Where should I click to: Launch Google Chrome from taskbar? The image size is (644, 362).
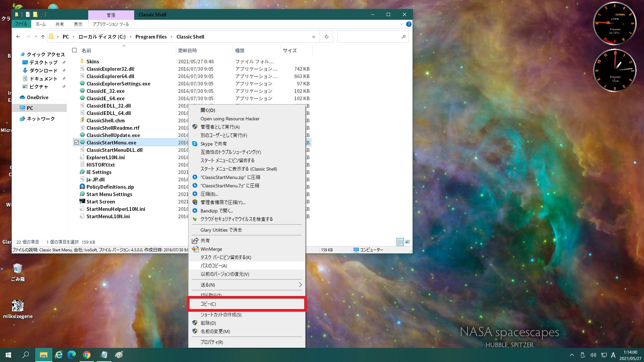point(87,355)
